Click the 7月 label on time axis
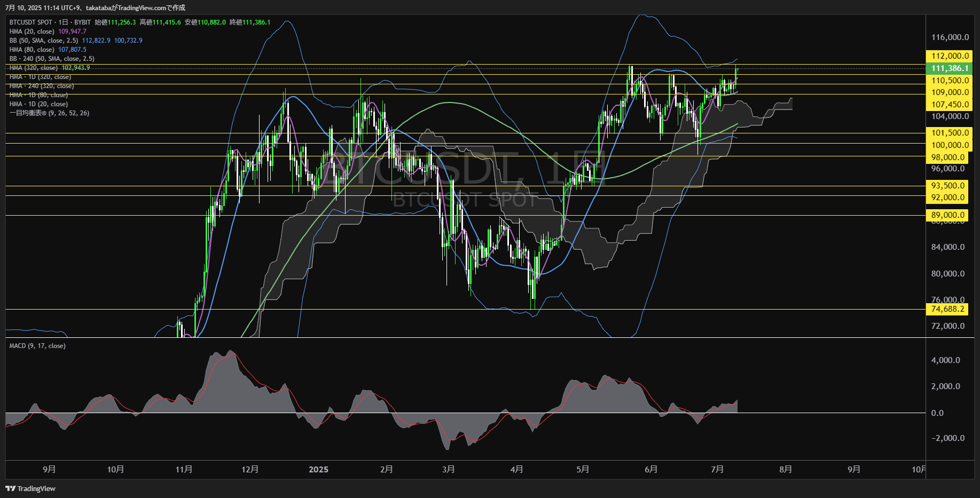980x498 pixels. [x=717, y=469]
